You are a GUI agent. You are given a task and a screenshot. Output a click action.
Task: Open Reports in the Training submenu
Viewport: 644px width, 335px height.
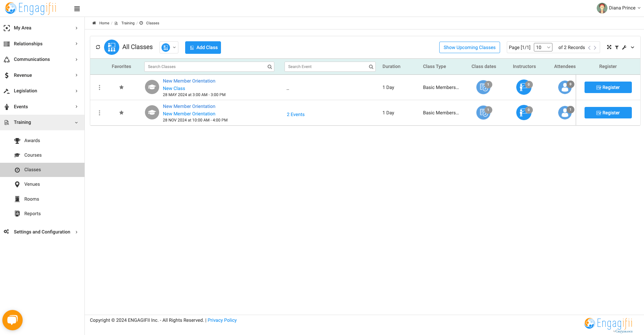pyautogui.click(x=32, y=214)
